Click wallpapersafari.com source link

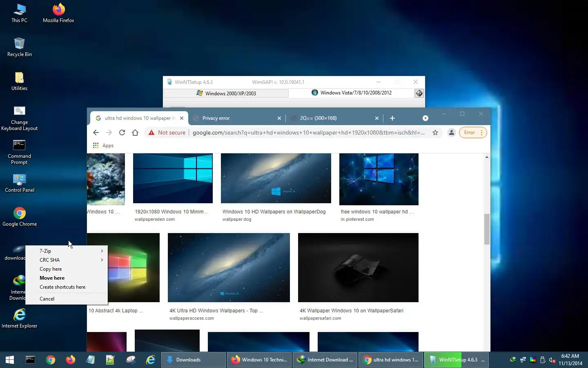tap(320, 319)
